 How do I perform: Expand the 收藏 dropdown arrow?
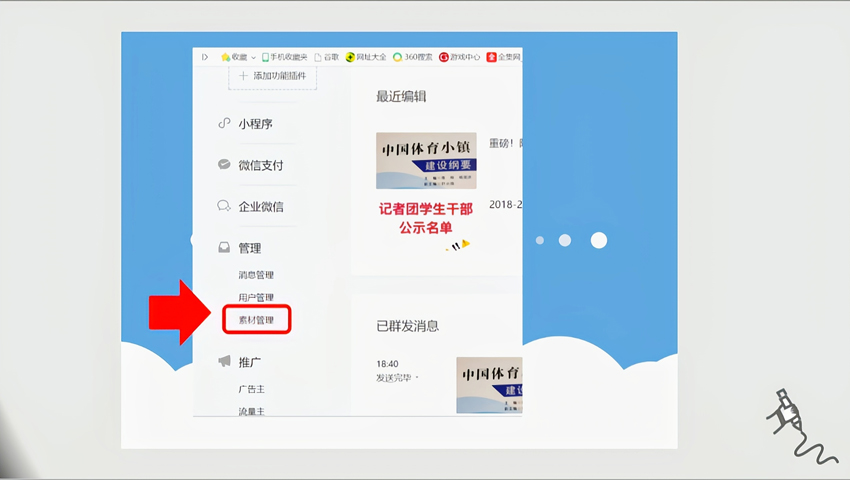coord(254,57)
